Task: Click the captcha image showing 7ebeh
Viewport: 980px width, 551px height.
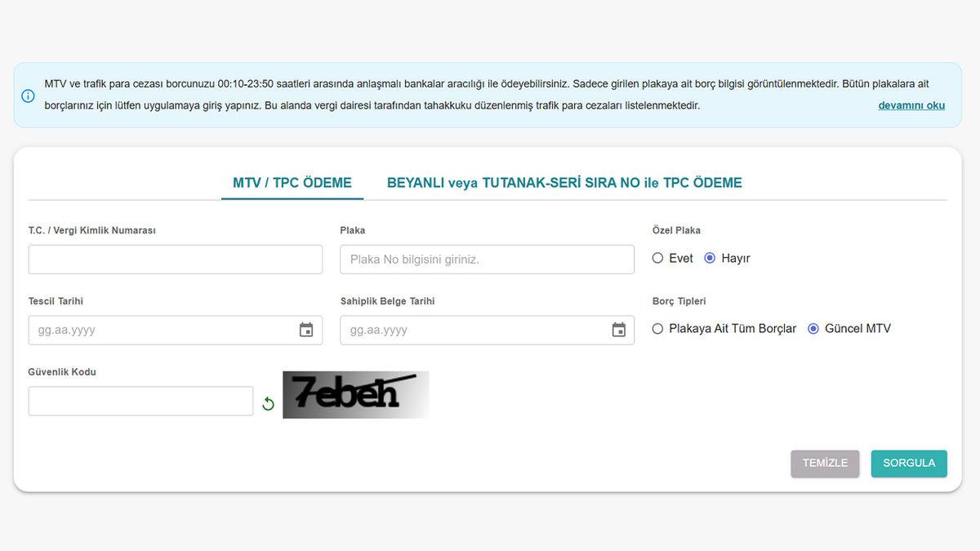Action: 355,394
